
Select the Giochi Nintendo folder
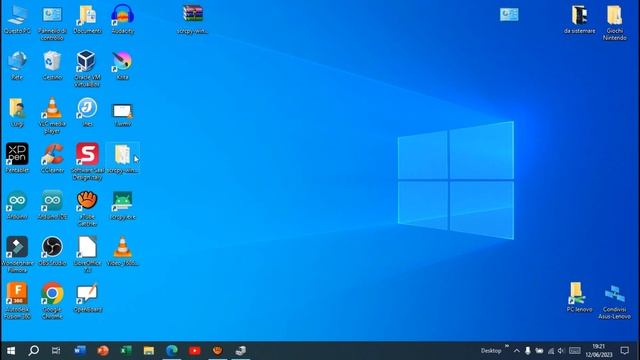(614, 16)
